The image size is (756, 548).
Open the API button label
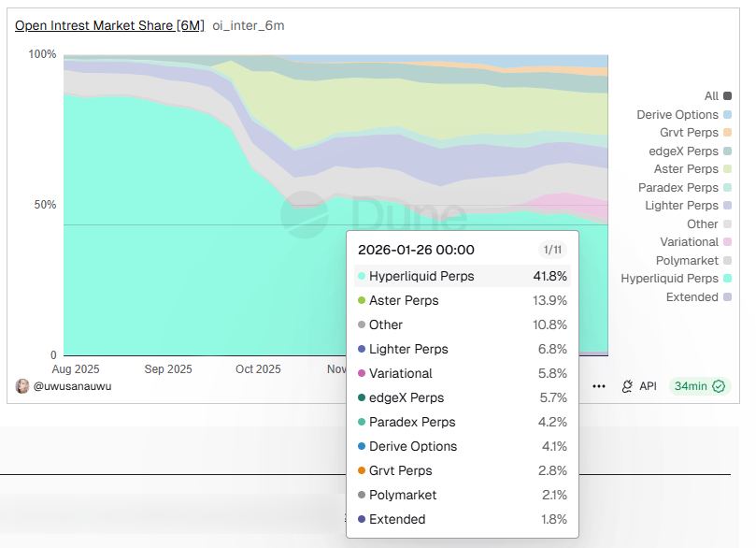pos(648,386)
